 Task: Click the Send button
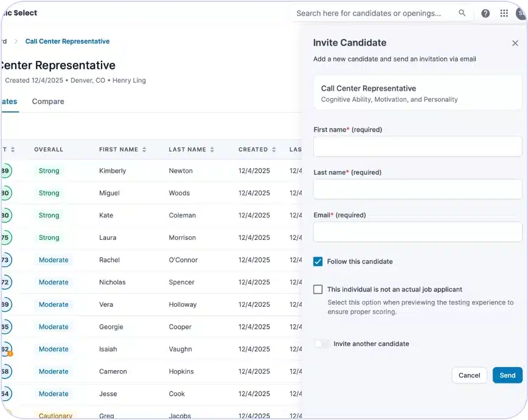507,375
